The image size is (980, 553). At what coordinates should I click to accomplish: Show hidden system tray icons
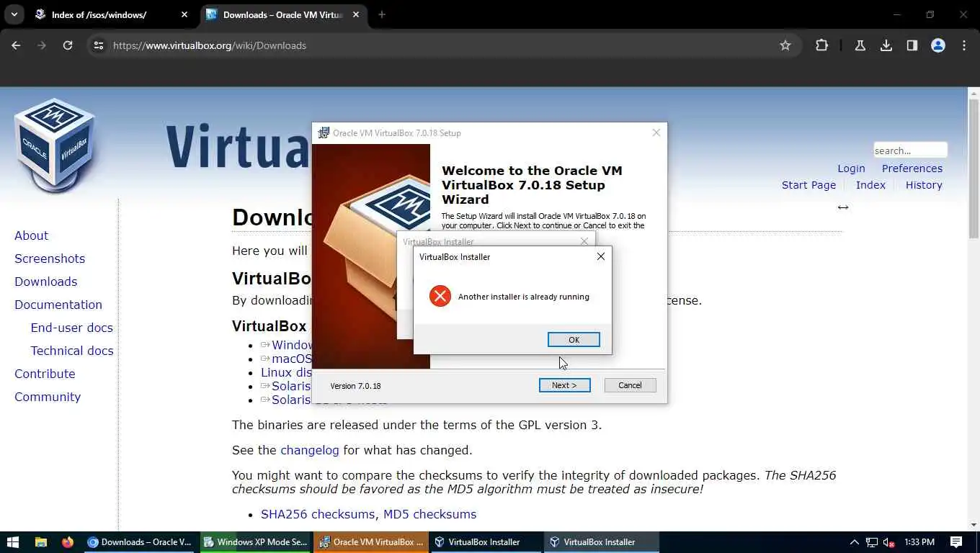(x=855, y=542)
